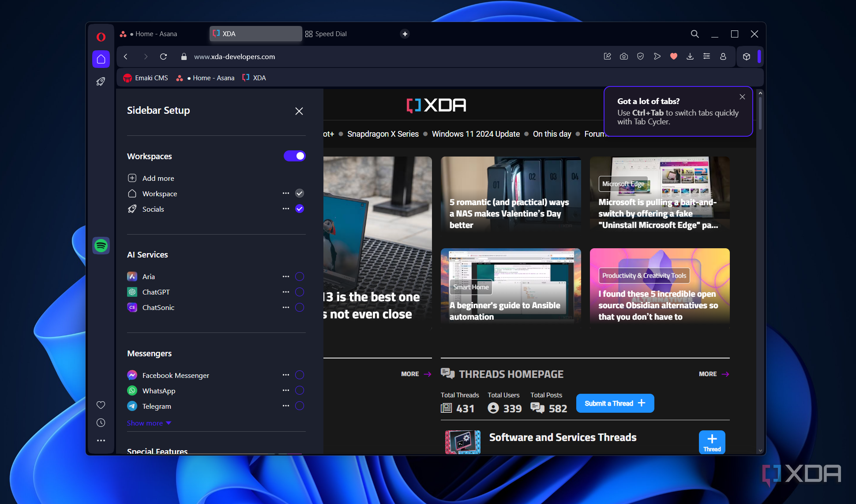The image size is (856, 504).
Task: Open options menu for Aria
Action: tap(286, 276)
